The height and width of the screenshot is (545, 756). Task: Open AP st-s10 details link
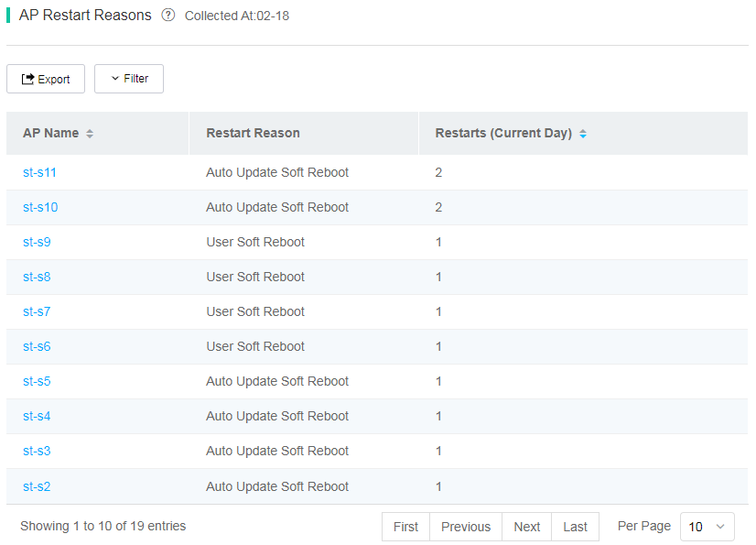click(40, 207)
